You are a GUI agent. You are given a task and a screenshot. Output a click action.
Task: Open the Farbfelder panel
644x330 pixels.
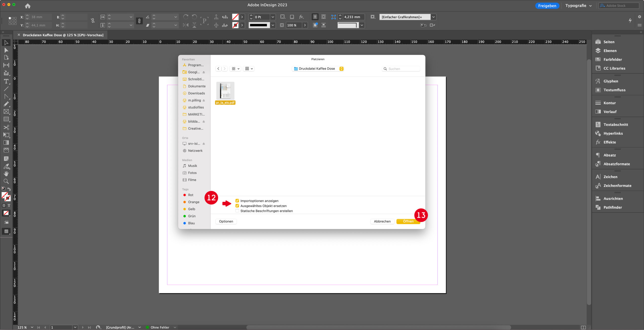[x=613, y=59]
